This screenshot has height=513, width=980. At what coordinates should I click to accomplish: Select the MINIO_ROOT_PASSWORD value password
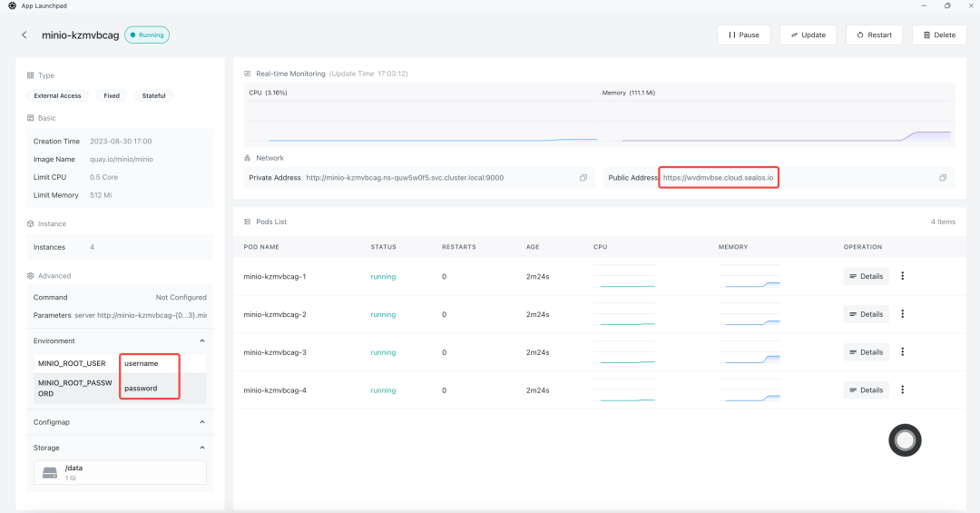click(x=141, y=389)
